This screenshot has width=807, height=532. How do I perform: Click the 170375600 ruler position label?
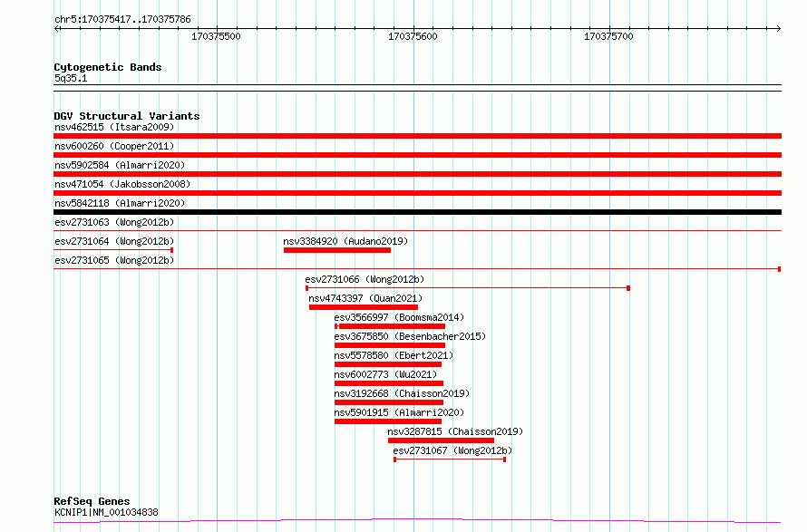click(x=413, y=36)
